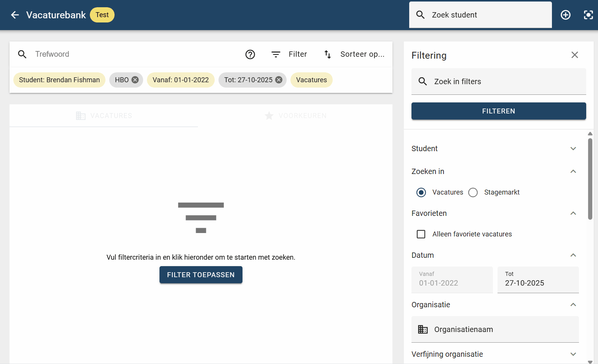598x364 pixels.
Task: Expand the Verfijning organisatie section
Action: (x=495, y=354)
